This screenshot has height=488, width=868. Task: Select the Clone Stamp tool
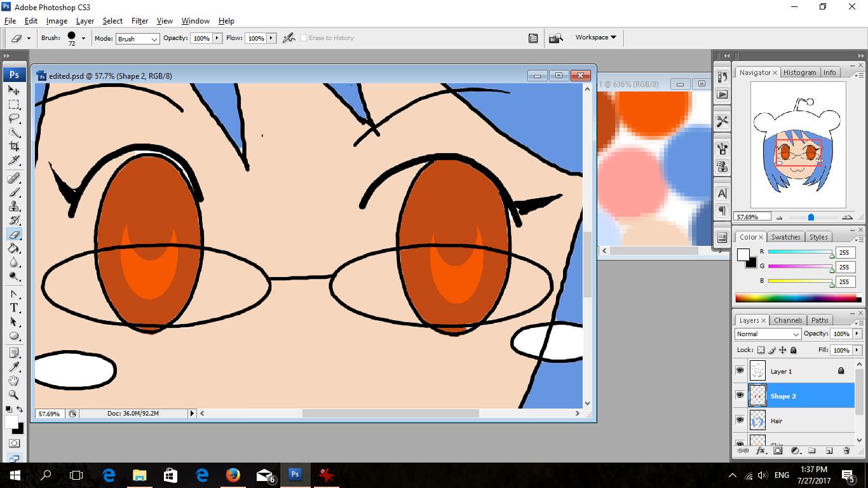coord(14,206)
